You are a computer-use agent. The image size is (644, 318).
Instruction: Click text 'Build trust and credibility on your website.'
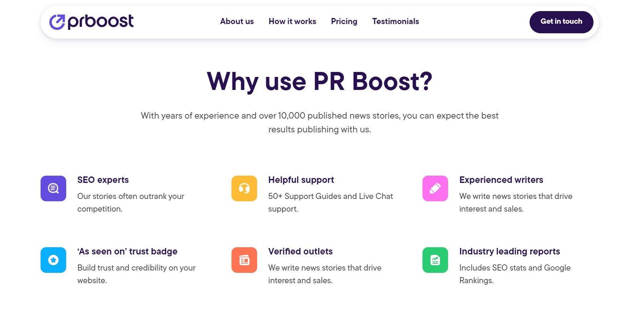click(136, 274)
